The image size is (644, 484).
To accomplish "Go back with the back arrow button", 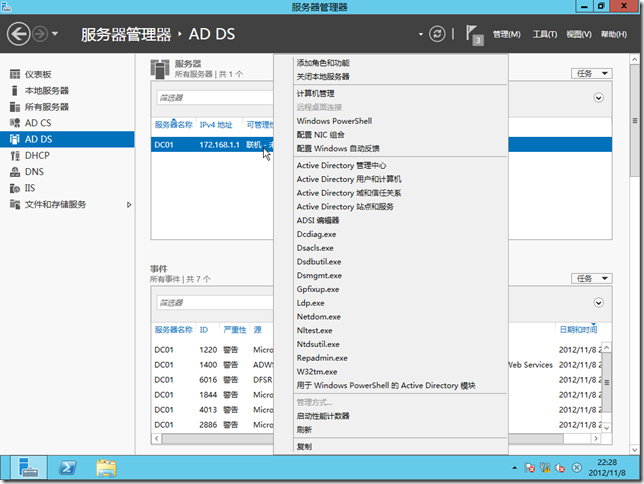I will (x=18, y=34).
